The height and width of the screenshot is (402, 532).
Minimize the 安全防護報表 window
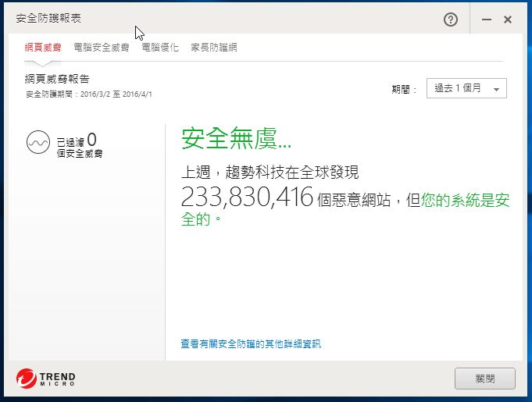click(x=487, y=20)
